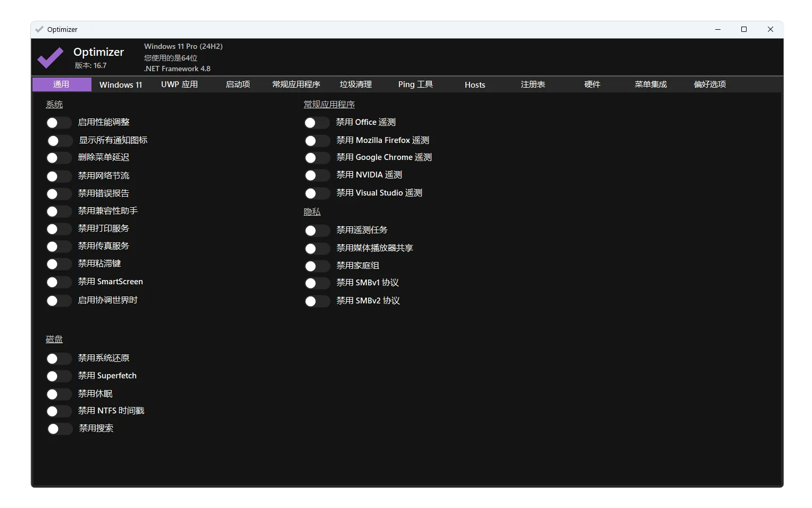Click the 系统 section heading
The height and width of the screenshot is (508, 812).
(54, 105)
